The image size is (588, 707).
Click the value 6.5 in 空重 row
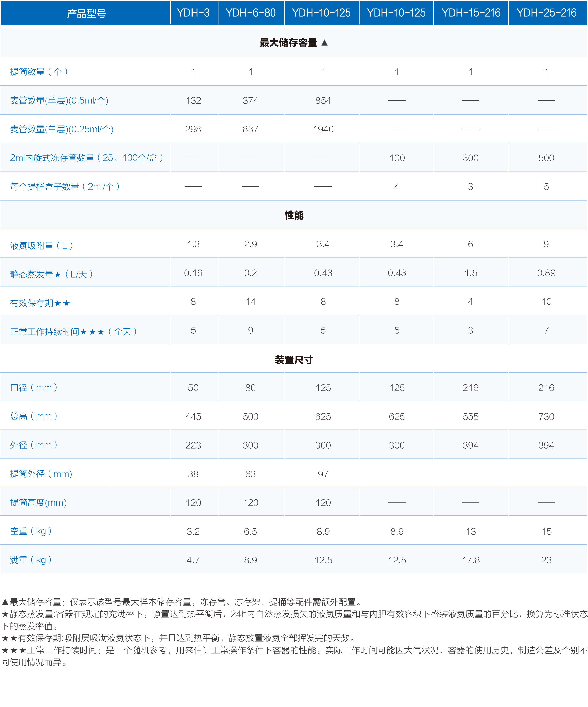(x=250, y=532)
